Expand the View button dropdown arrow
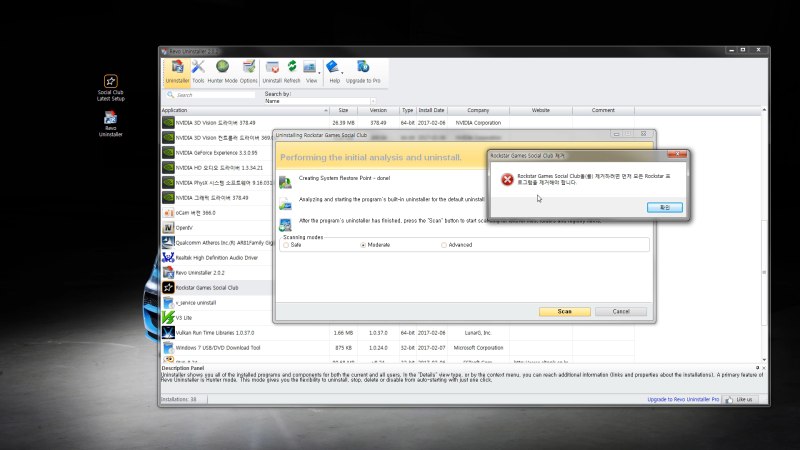This screenshot has height=450, width=800. (x=319, y=73)
